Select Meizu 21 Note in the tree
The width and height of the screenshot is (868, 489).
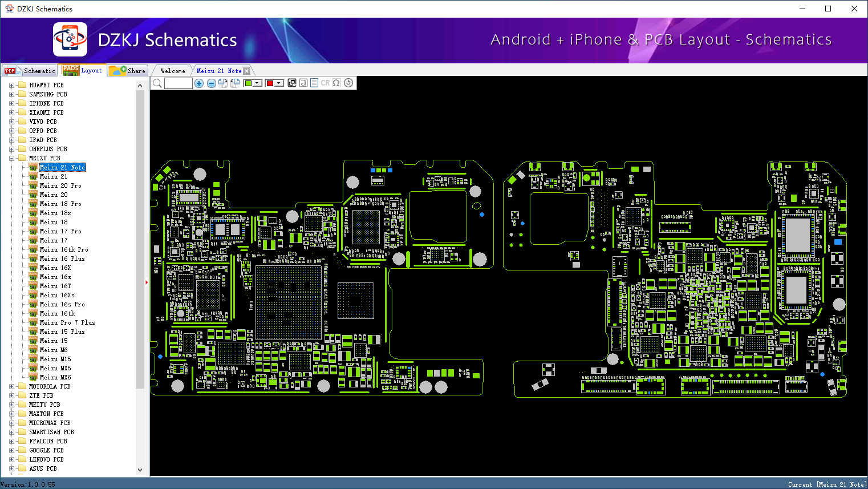(x=62, y=167)
